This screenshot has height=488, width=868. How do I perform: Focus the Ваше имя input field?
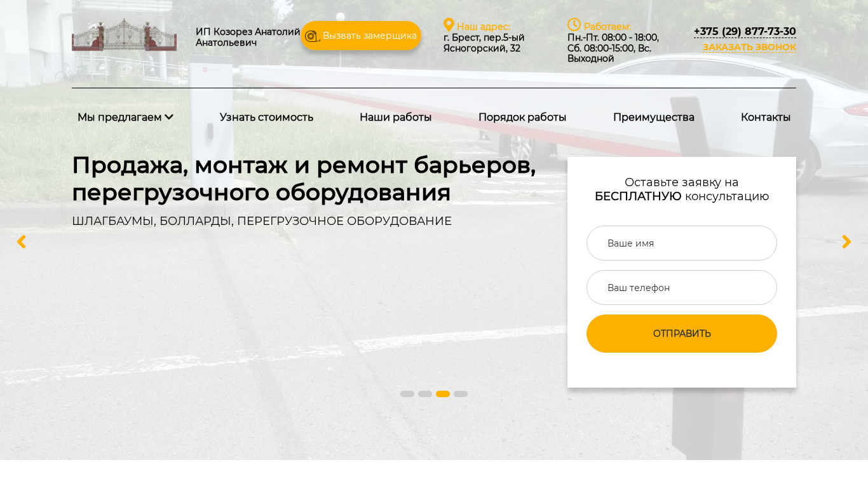[x=682, y=243]
